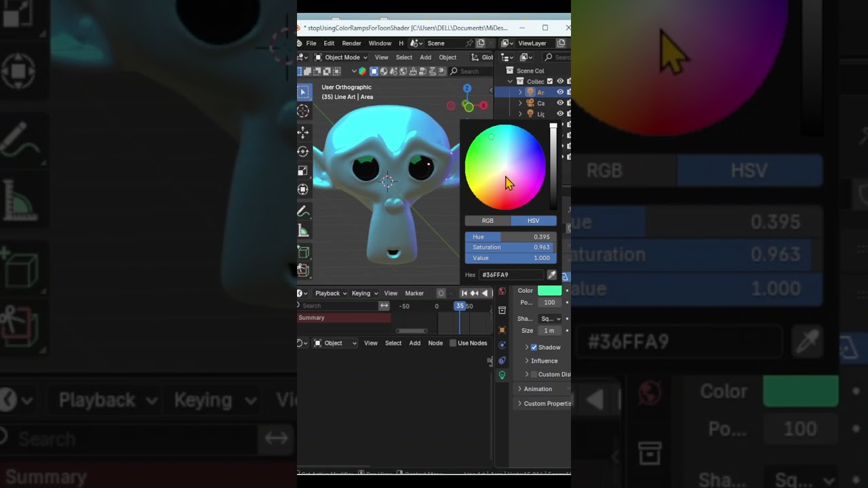Viewport: 868px width, 488px height.
Task: Click the new view layer icon
Action: coord(561,43)
